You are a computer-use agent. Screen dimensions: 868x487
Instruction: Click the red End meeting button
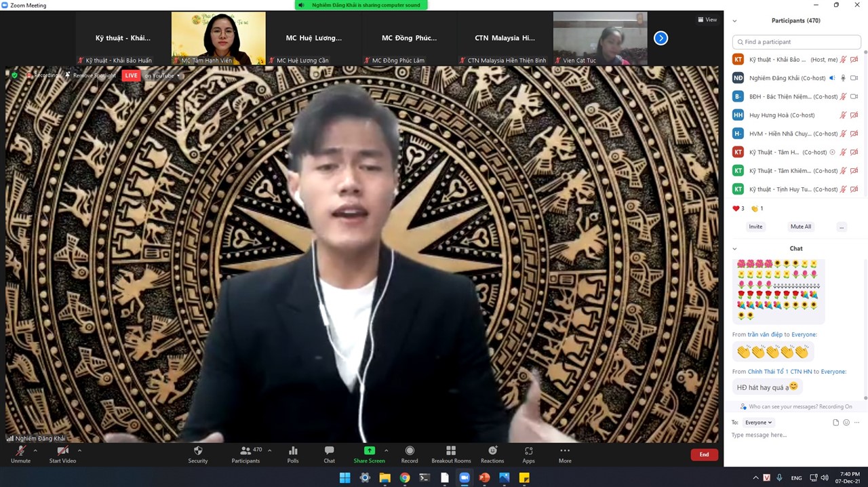click(x=704, y=454)
